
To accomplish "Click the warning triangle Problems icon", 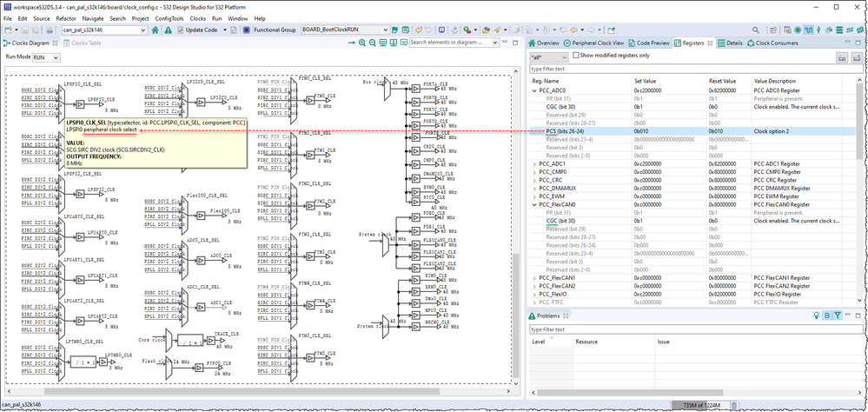I will 168,30.
